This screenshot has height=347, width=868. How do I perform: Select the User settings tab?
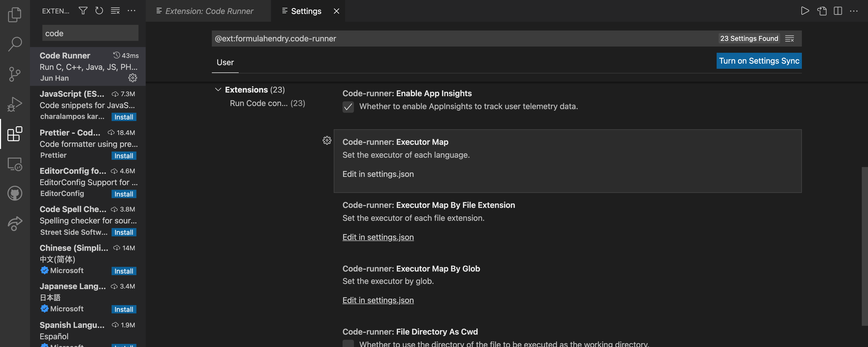pyautogui.click(x=225, y=62)
